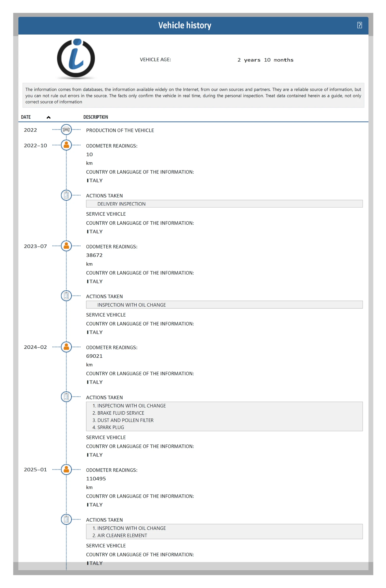Viewport: 386px width, 588px height.
Task: Click the orange person icon at 2024-02
Action: (x=66, y=347)
